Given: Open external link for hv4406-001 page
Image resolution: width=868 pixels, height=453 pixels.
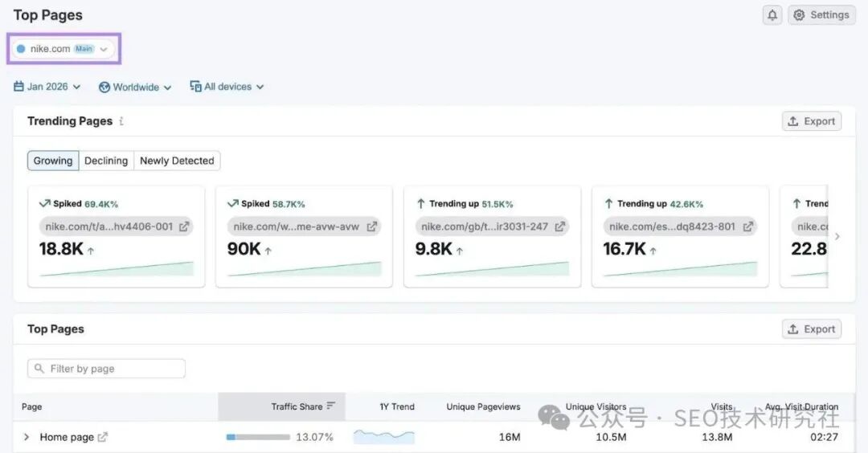Looking at the screenshot, I should click(x=184, y=226).
